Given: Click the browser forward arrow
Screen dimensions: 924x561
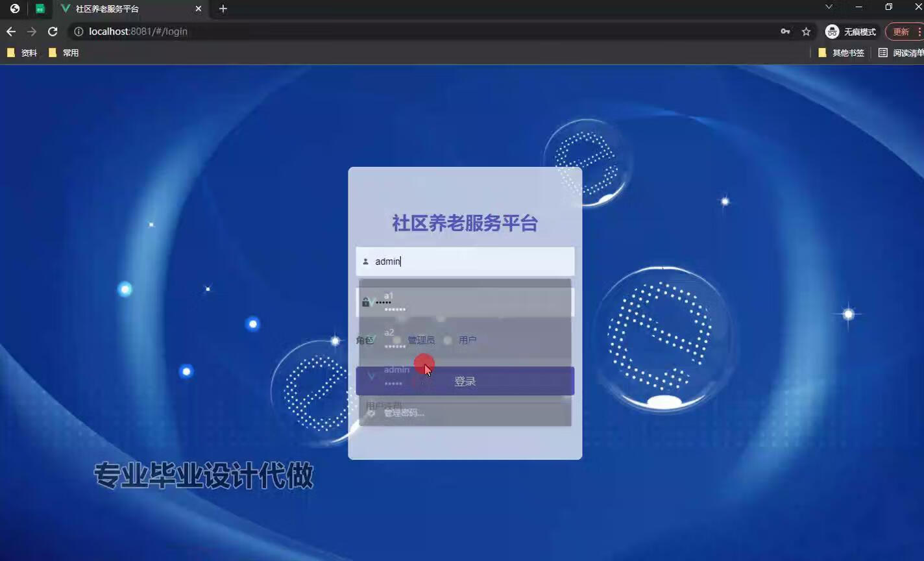Looking at the screenshot, I should click(x=32, y=31).
